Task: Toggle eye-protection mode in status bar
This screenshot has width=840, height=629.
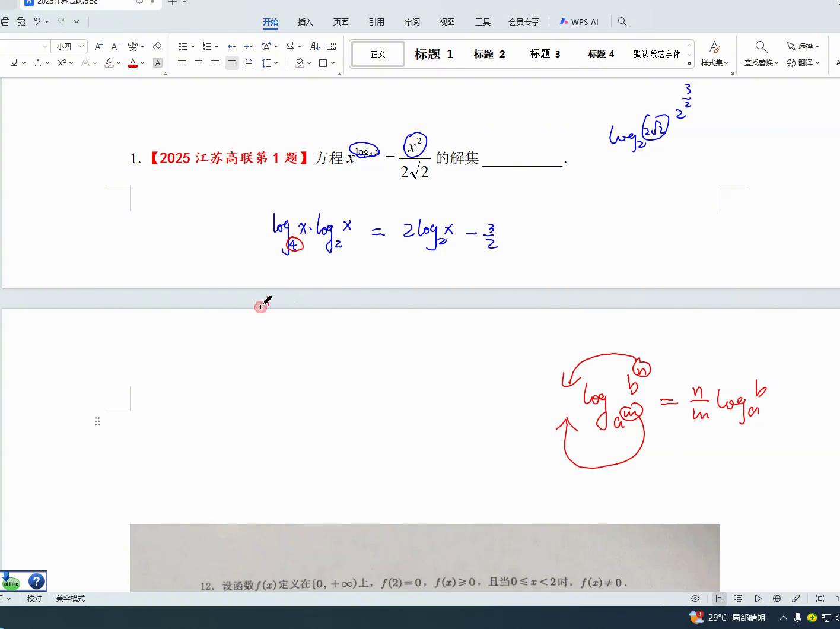Action: (x=695, y=598)
